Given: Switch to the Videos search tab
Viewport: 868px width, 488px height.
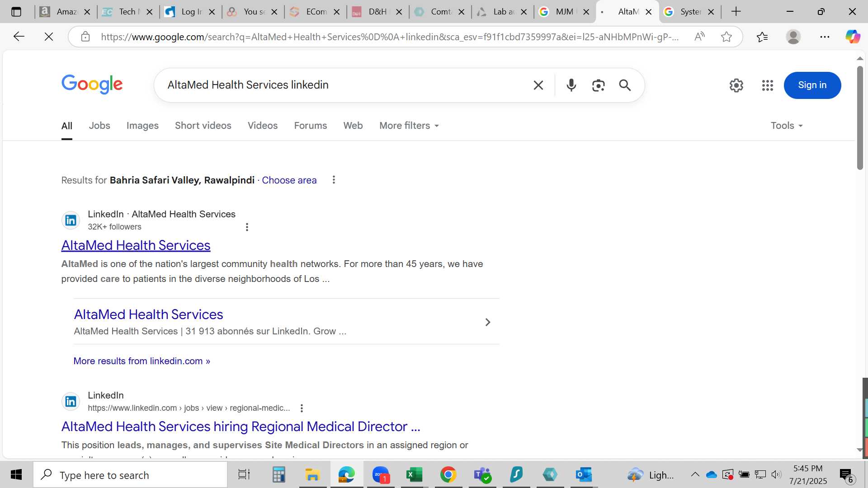Looking at the screenshot, I should [263, 126].
